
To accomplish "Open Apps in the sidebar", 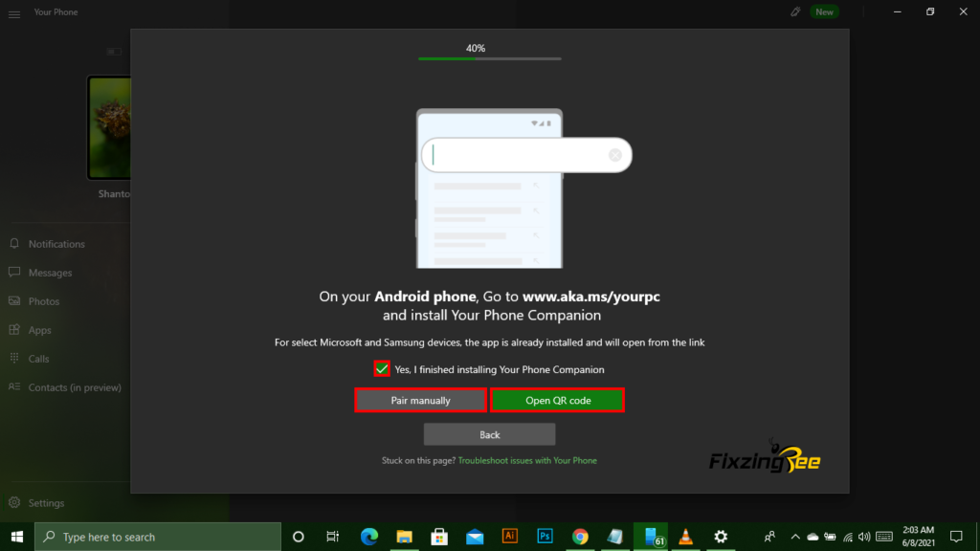I will (x=39, y=330).
